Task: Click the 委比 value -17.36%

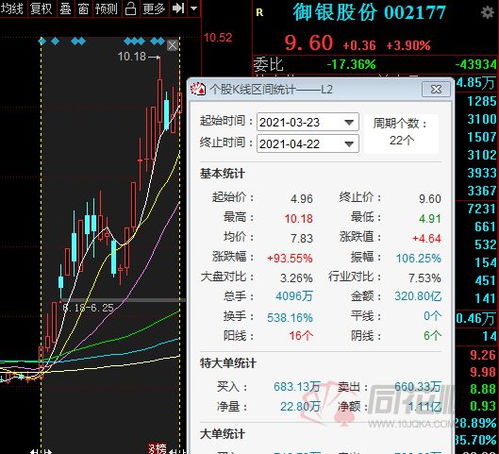Action: click(351, 64)
